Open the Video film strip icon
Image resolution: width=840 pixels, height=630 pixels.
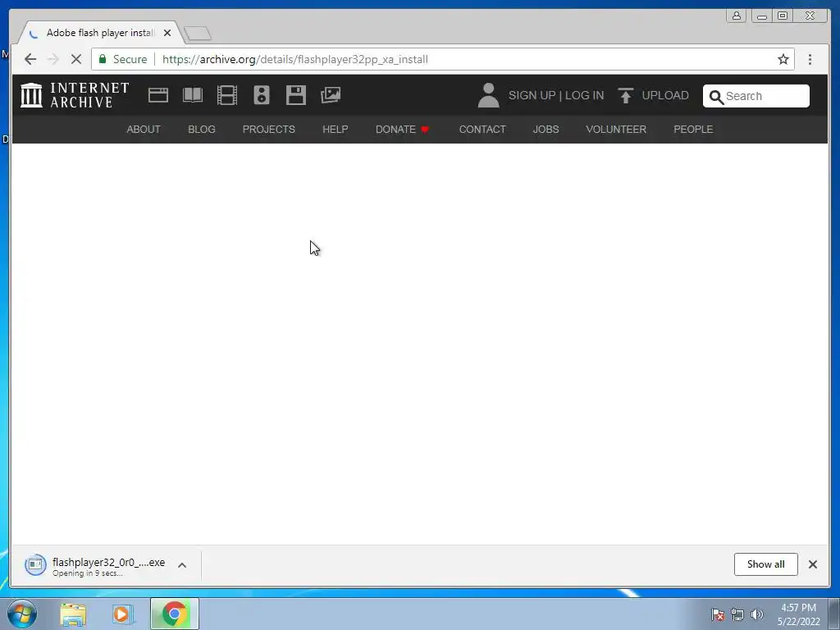pyautogui.click(x=226, y=95)
